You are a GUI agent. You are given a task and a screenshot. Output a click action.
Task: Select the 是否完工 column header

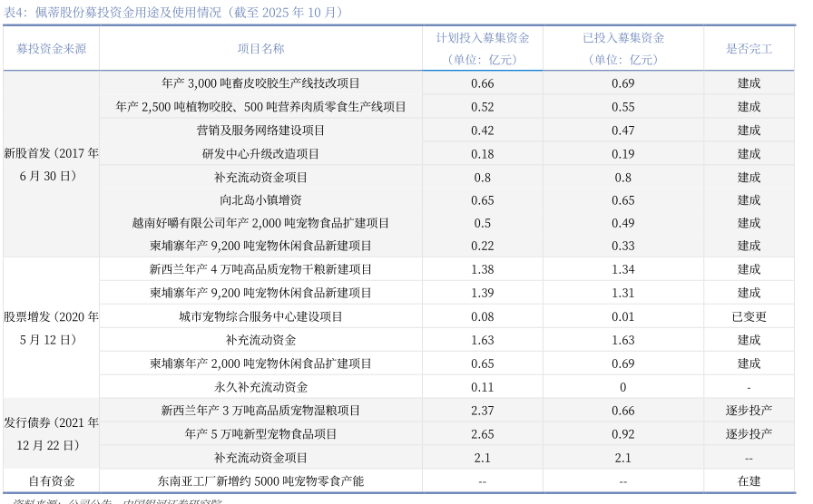tap(749, 49)
